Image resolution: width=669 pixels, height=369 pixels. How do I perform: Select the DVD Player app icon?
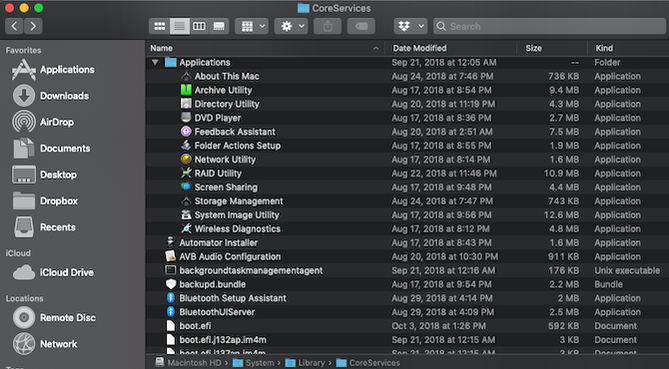coord(186,118)
